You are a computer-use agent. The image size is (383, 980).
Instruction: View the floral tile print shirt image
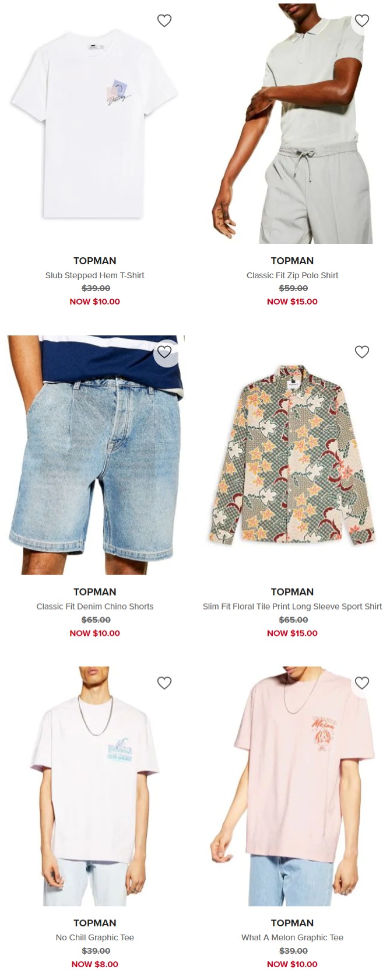point(293,455)
